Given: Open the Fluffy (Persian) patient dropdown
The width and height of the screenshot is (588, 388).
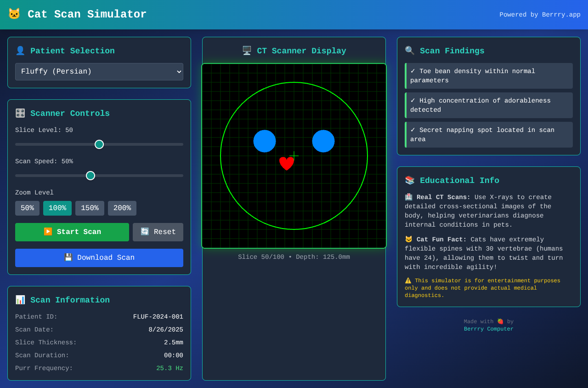Looking at the screenshot, I should pos(99,72).
